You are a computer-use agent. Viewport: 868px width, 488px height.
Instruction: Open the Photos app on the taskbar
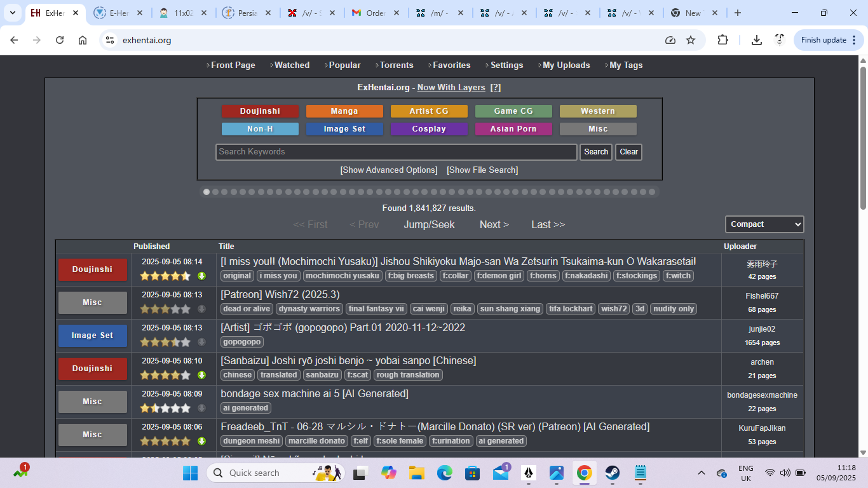coord(557,473)
